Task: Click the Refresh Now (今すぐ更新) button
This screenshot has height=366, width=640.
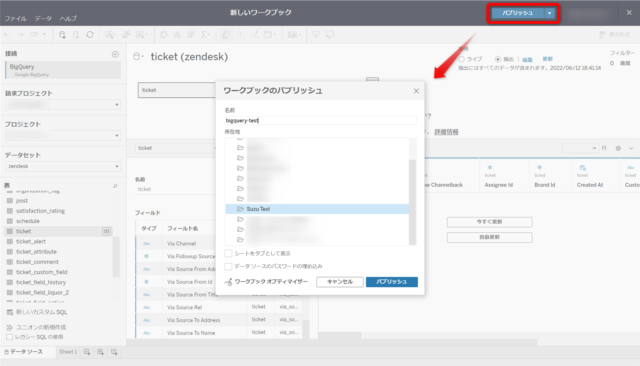Action: [x=490, y=222]
